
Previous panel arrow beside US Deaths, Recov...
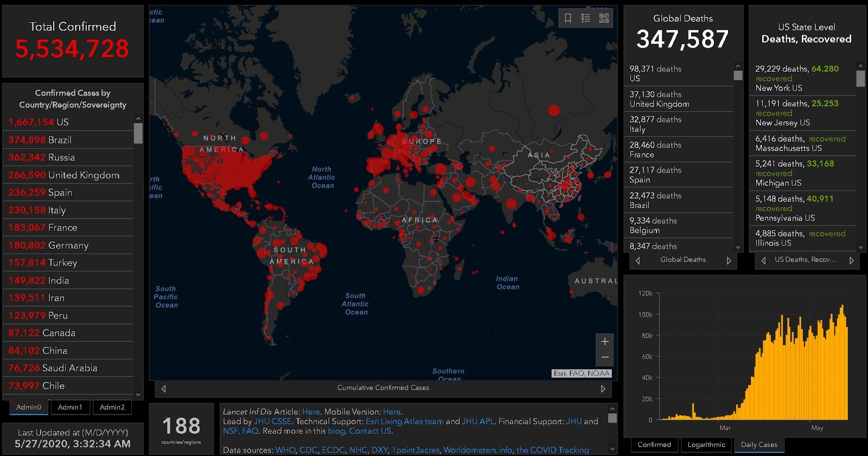pyautogui.click(x=764, y=261)
